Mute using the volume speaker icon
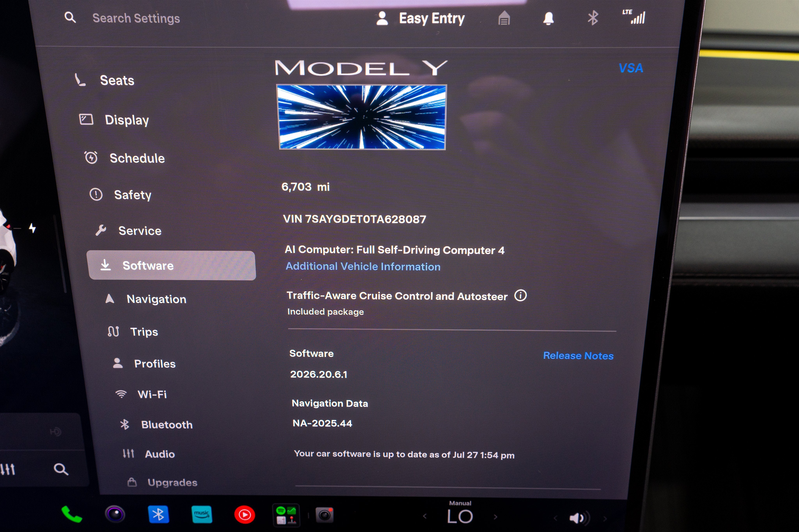Viewport: 799px width, 532px height. click(577, 518)
